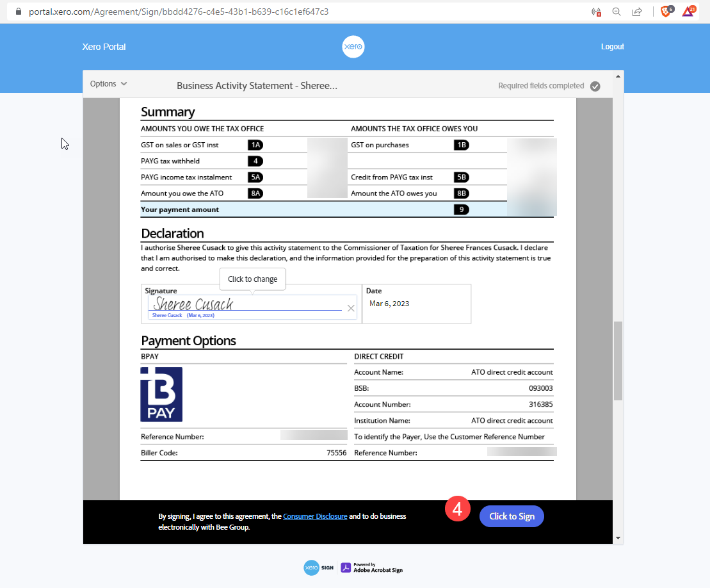Click the BPAY logo

161,394
